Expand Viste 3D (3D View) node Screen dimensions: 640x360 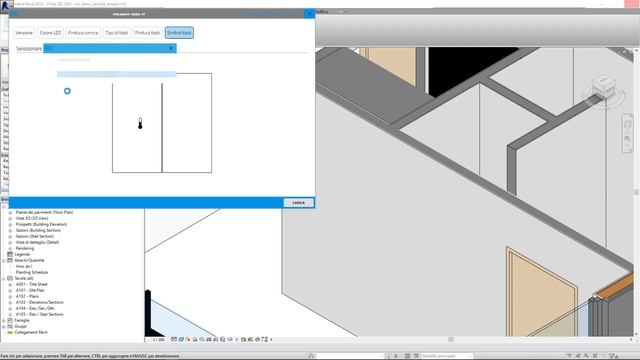click(10, 218)
